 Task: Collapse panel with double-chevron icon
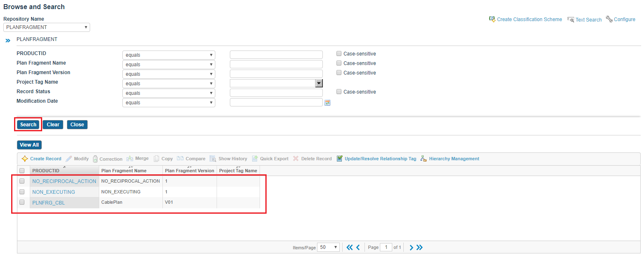tap(7, 41)
